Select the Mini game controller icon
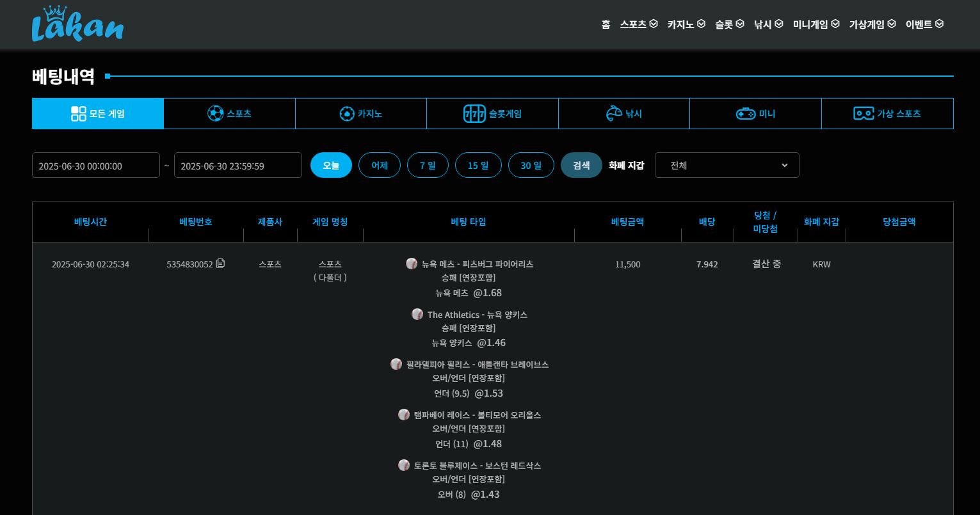The width and height of the screenshot is (980, 515). point(746,113)
